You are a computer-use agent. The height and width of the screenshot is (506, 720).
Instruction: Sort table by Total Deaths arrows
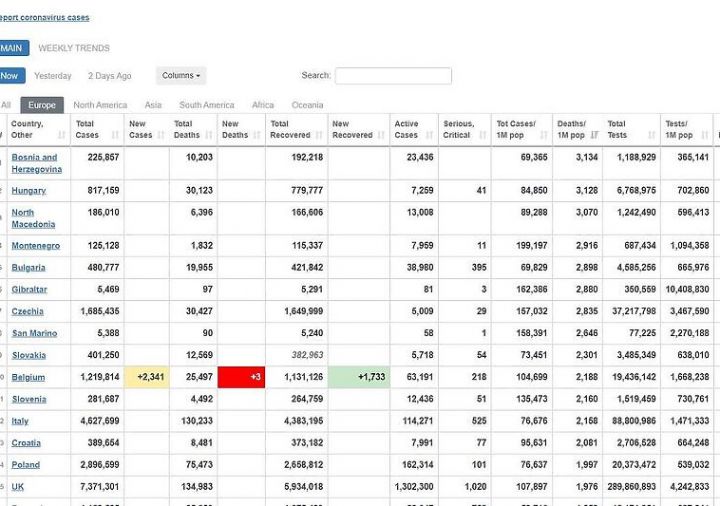pyautogui.click(x=210, y=135)
